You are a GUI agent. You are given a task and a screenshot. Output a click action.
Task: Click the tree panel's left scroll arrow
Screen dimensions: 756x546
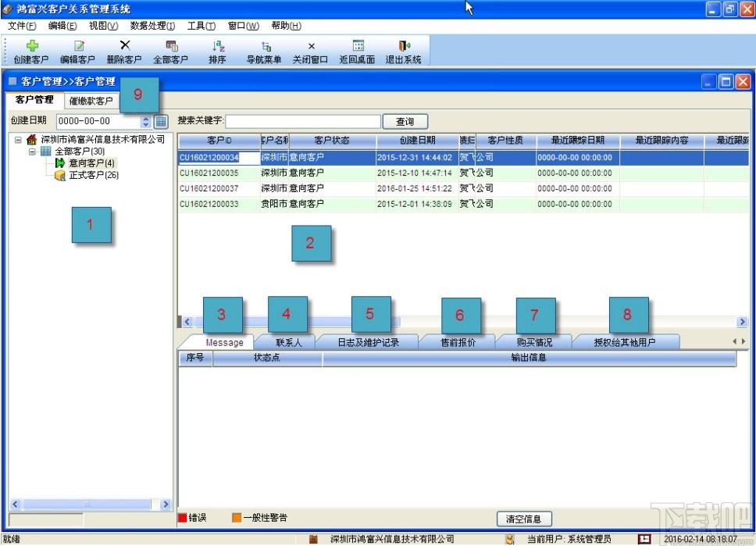15,505
